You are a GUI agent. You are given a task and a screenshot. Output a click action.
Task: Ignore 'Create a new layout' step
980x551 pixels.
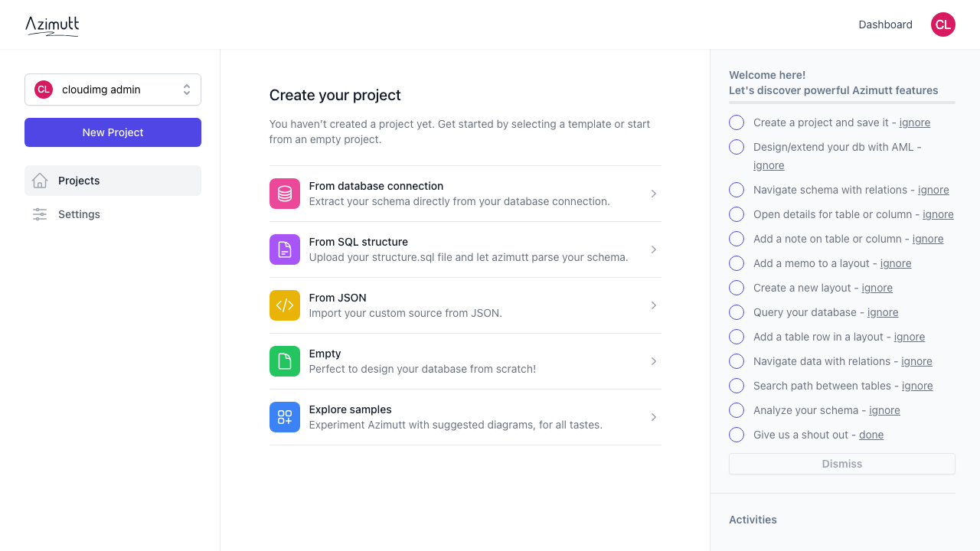click(877, 288)
